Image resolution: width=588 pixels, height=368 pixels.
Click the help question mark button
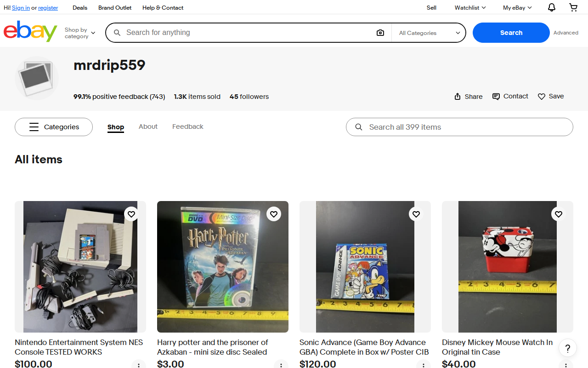568,348
